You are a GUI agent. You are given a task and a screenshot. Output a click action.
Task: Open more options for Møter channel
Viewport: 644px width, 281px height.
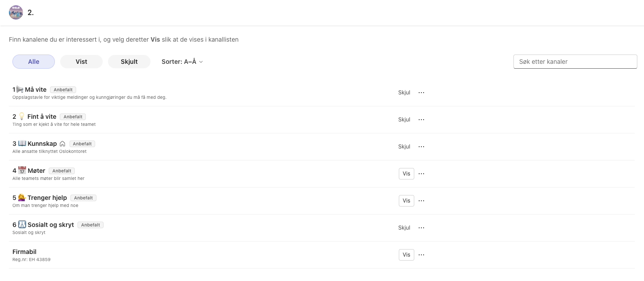pos(421,174)
